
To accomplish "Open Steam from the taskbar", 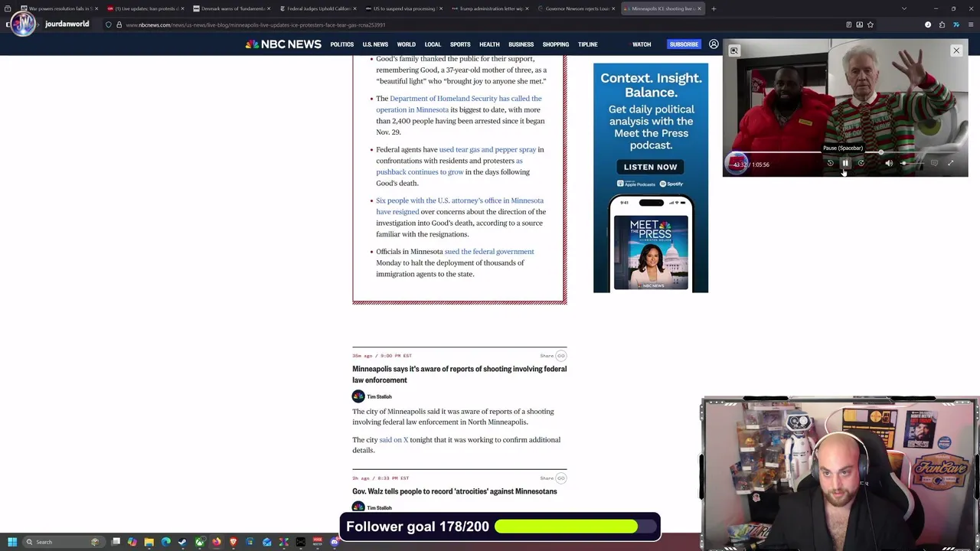I will pos(182,542).
